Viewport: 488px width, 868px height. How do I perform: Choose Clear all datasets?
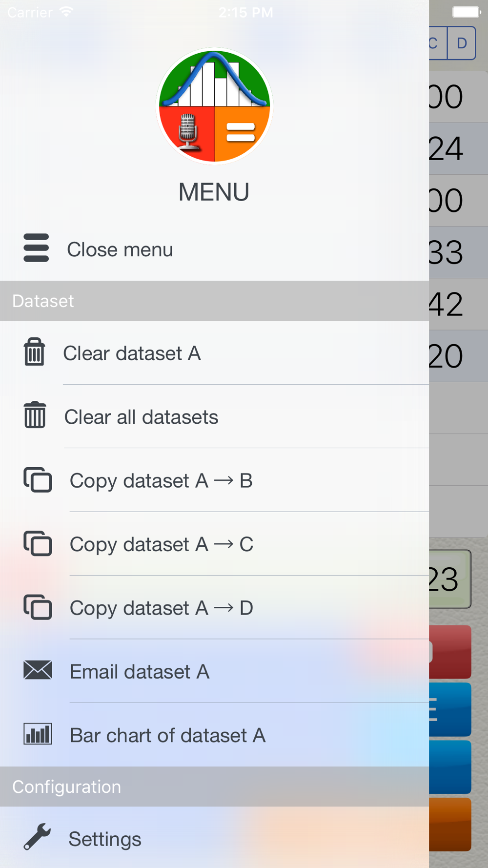(x=214, y=416)
